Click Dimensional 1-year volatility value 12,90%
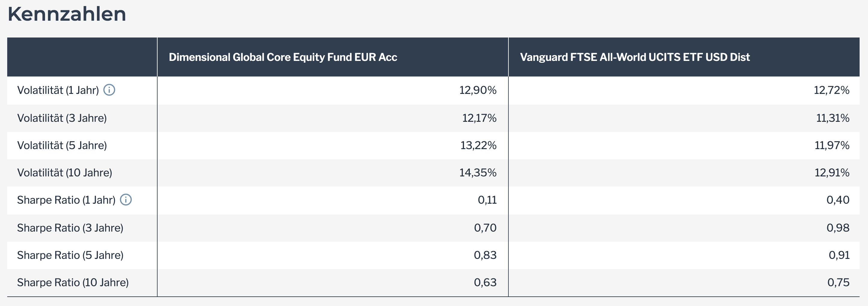 pos(478,90)
